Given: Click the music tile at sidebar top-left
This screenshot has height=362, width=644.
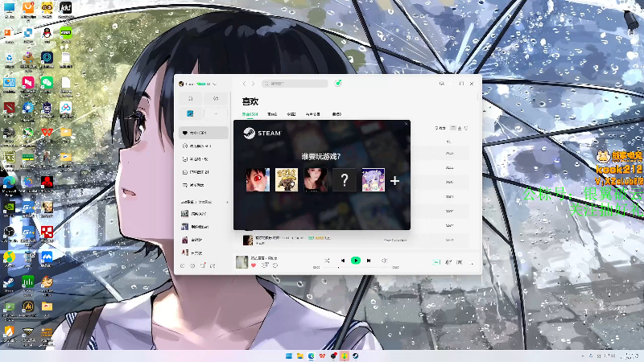Looking at the screenshot, I should [191, 98].
